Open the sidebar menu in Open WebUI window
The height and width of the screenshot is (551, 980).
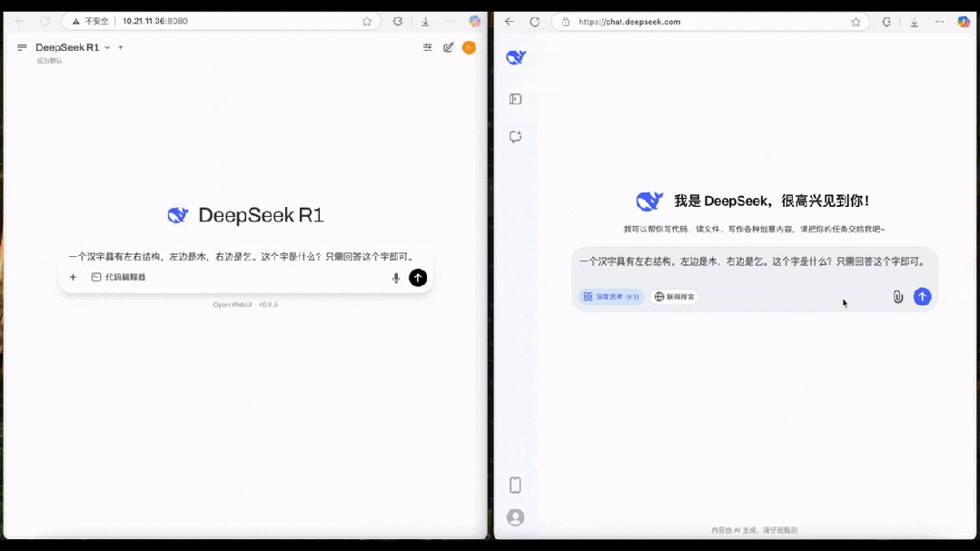22,47
